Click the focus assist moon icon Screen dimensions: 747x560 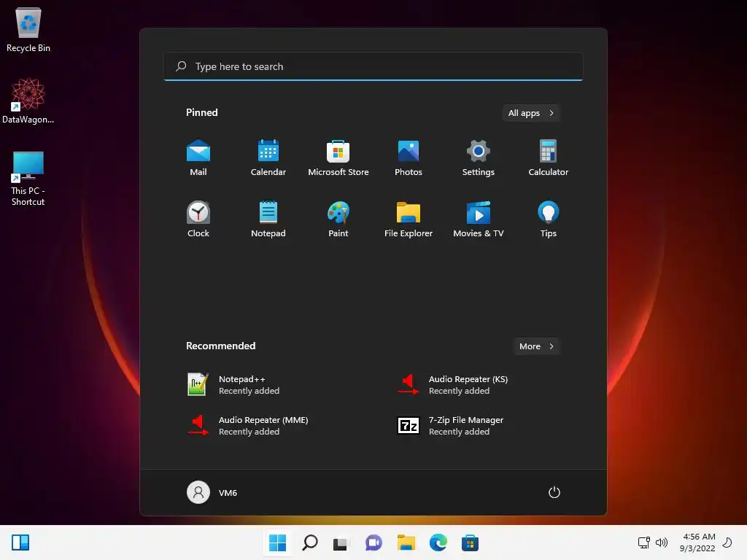point(727,542)
